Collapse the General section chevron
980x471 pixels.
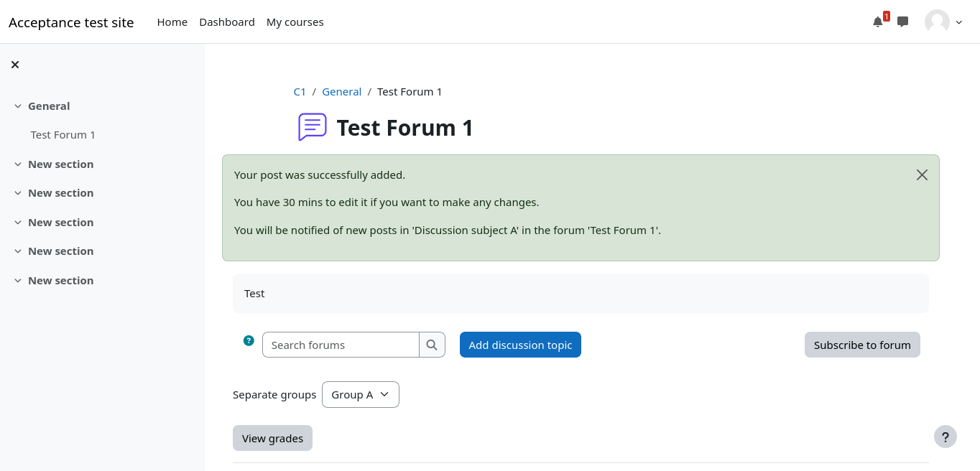(x=18, y=106)
